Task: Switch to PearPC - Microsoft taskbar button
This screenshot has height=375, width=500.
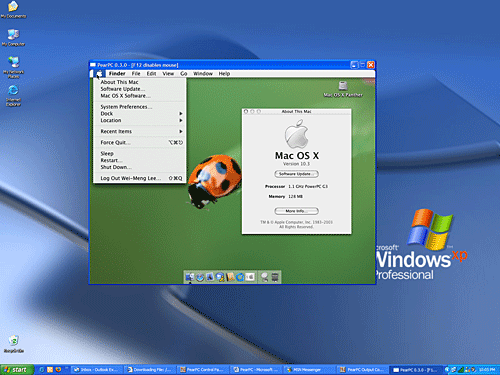Action: point(257,370)
